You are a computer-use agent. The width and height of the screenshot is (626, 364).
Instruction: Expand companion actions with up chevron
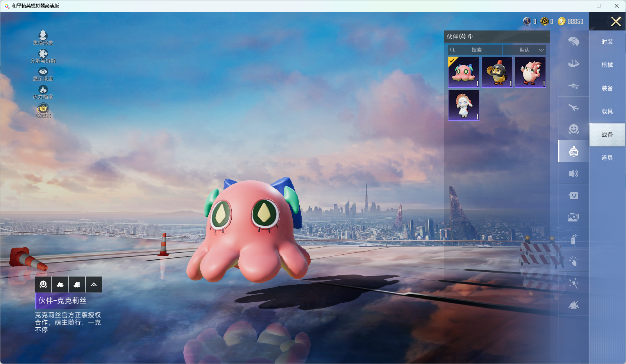pyautogui.click(x=94, y=285)
